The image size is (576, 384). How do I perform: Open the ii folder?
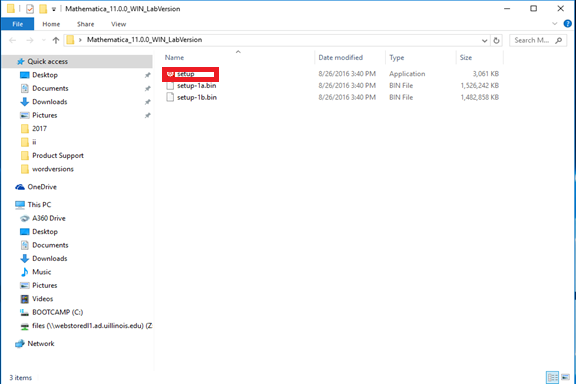[x=34, y=142]
